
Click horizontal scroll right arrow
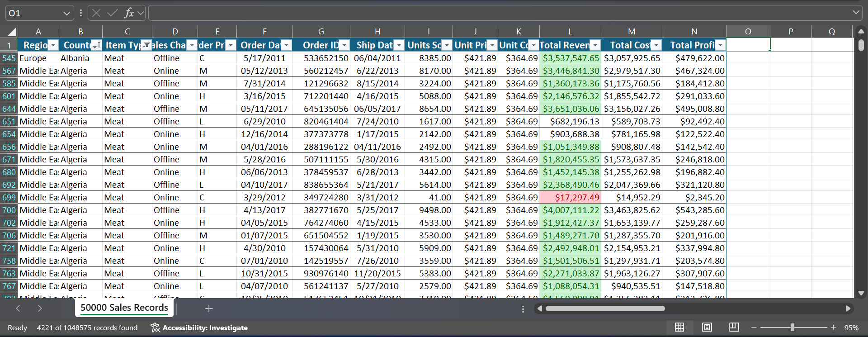tap(848, 309)
